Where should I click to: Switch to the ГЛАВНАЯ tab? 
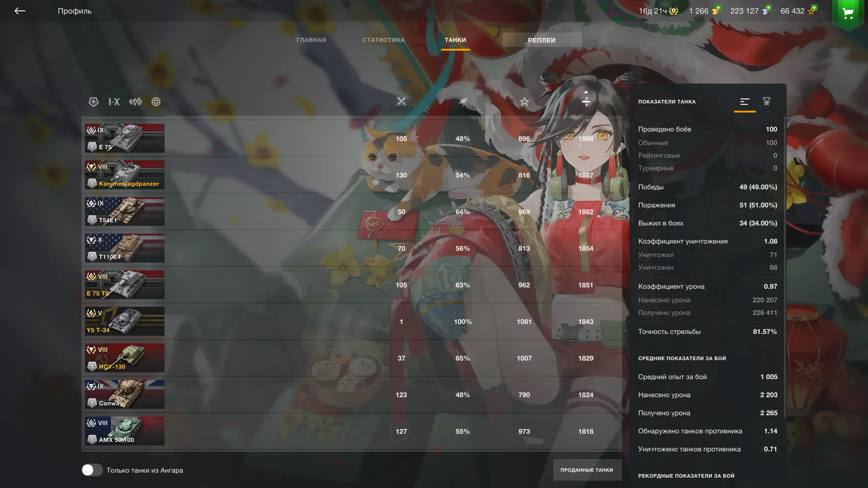click(311, 40)
